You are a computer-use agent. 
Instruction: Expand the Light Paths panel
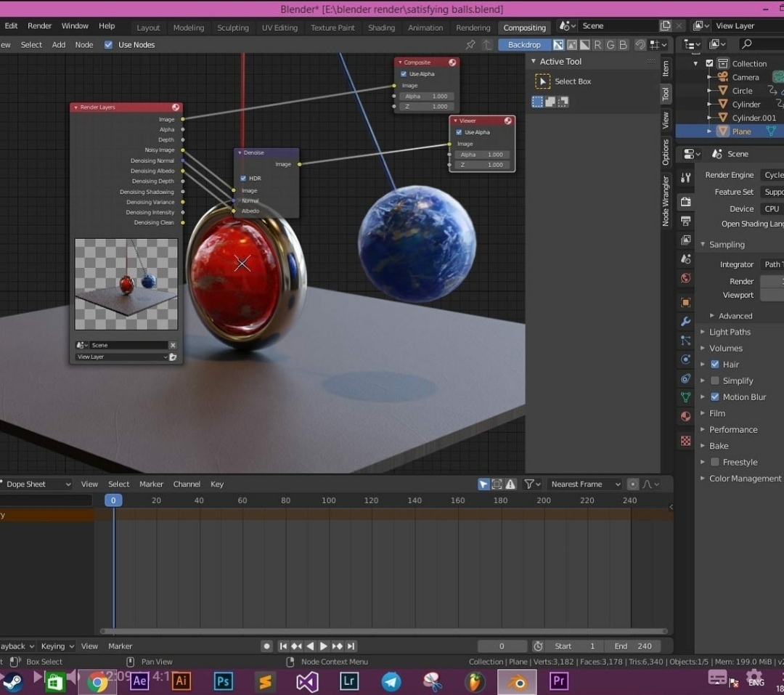730,332
